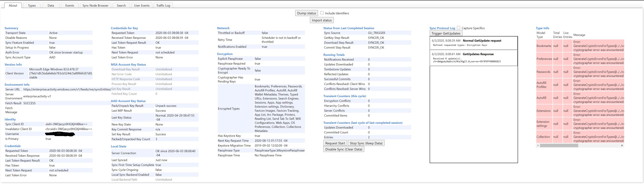Open the Traffic Log tab
The height and width of the screenshot is (196, 644).
[x=163, y=6]
